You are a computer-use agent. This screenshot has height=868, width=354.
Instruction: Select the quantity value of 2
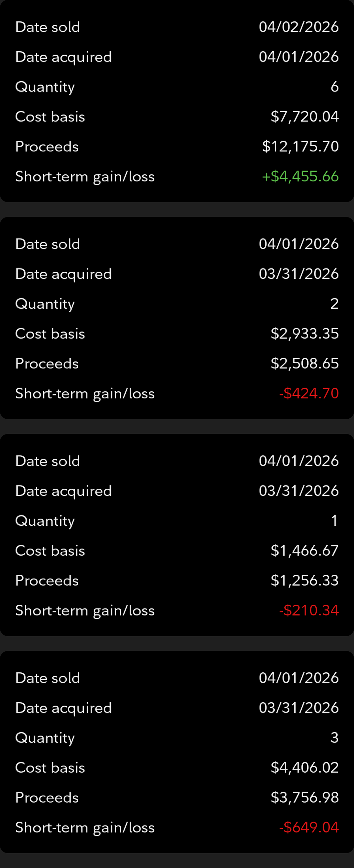point(334,304)
